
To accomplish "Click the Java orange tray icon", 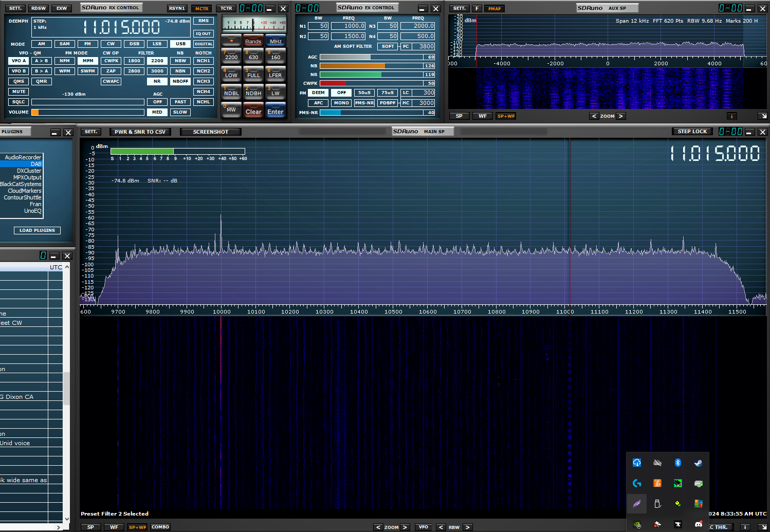I will click(x=657, y=483).
